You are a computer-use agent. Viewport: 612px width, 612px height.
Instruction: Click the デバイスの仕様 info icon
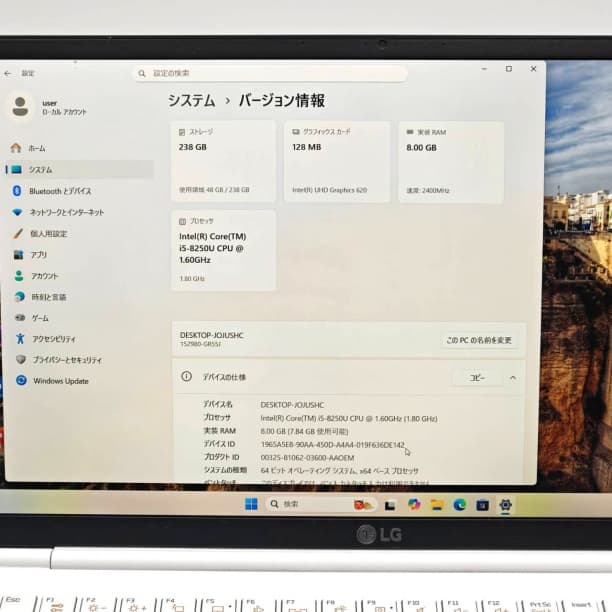click(x=187, y=377)
